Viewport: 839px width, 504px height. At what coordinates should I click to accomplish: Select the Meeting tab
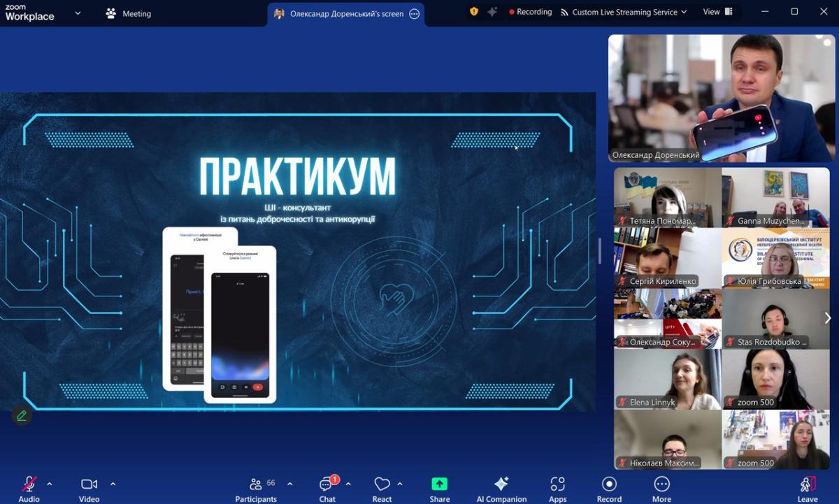(129, 13)
